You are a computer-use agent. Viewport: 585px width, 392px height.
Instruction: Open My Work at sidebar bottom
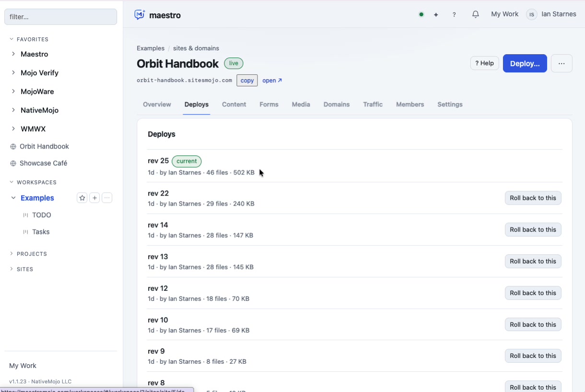coord(23,366)
